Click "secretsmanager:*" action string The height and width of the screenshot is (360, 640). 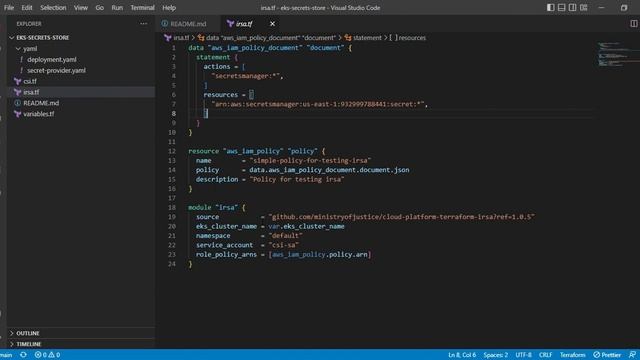point(246,76)
